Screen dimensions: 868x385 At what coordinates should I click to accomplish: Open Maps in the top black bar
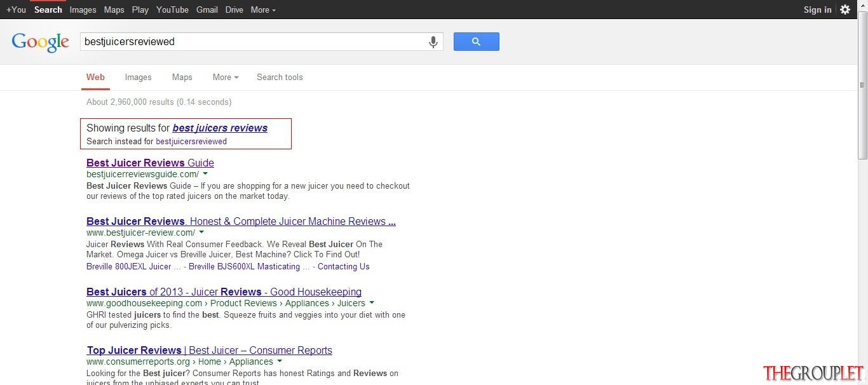click(x=114, y=10)
